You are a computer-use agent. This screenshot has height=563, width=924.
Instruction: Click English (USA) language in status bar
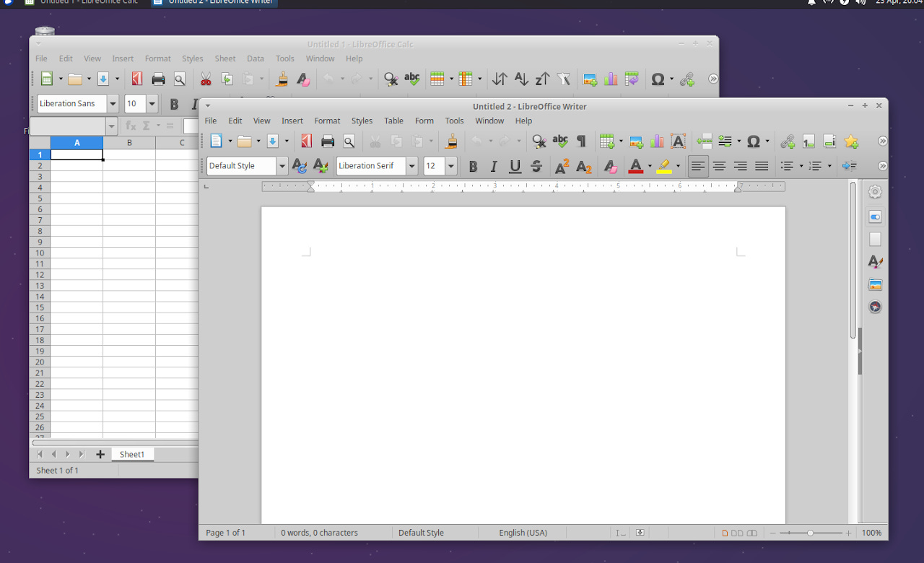click(x=523, y=533)
